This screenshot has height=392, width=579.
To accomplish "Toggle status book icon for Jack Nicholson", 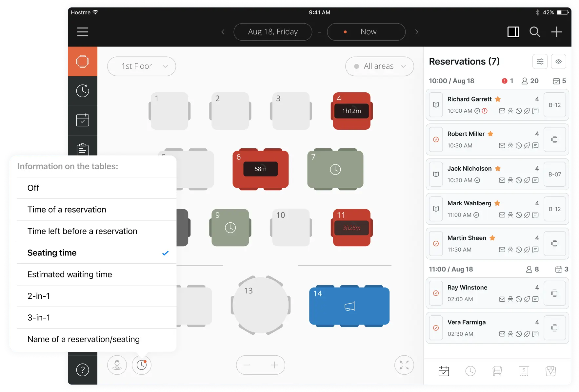I will coord(436,174).
